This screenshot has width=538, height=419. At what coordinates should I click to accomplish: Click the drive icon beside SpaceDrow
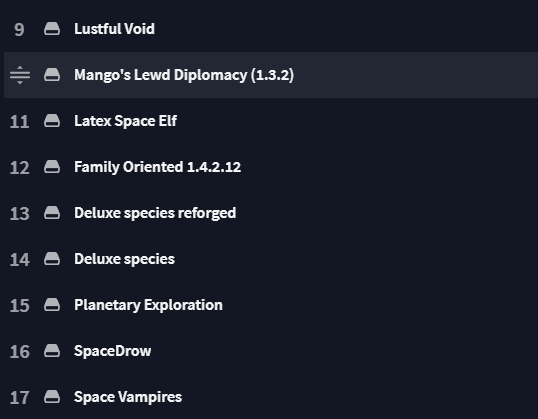click(52, 351)
